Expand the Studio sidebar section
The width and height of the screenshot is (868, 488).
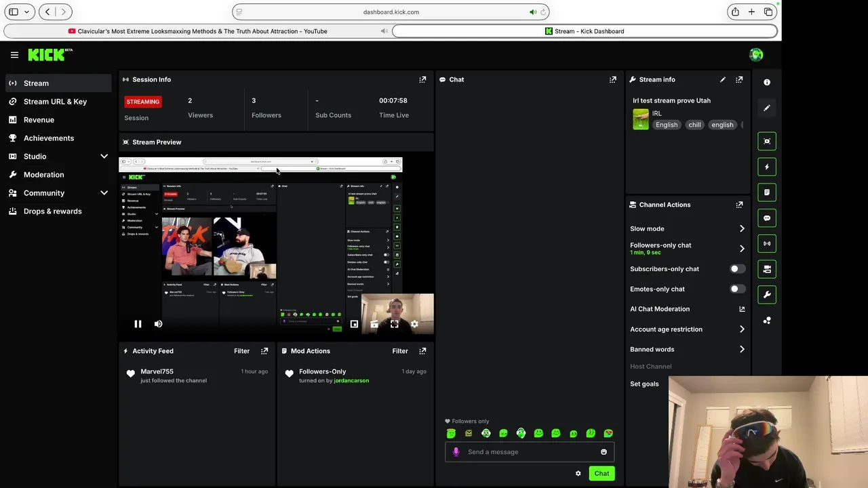click(x=104, y=157)
